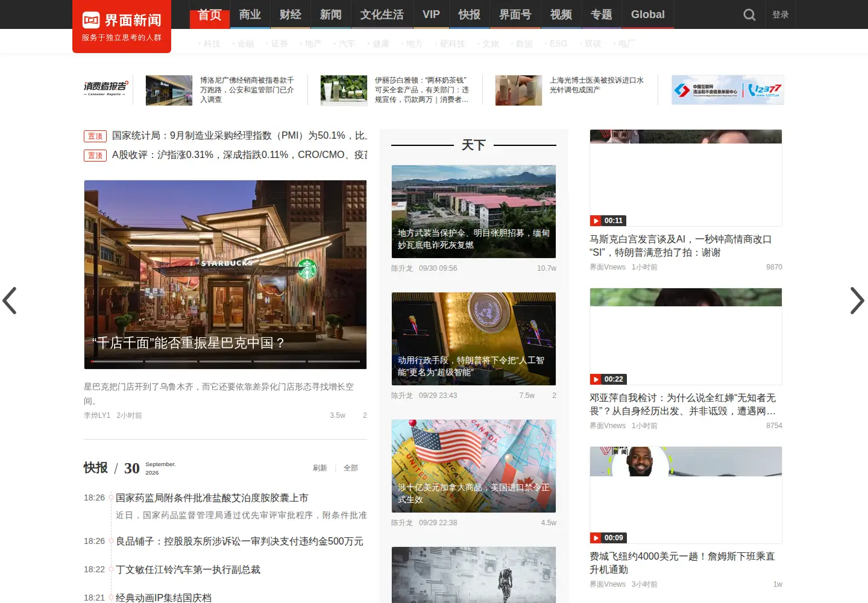
Task: Click the 界面新闻 logo
Action: click(122, 27)
